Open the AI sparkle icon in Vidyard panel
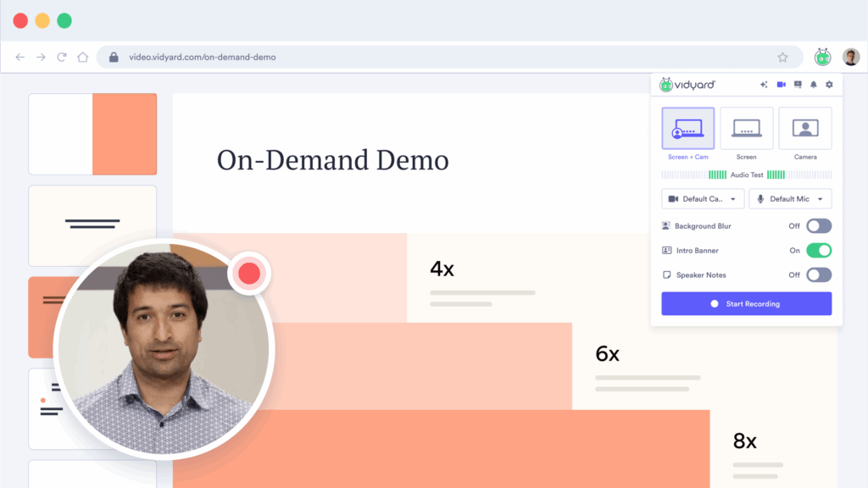The width and height of the screenshot is (868, 488). [x=764, y=85]
